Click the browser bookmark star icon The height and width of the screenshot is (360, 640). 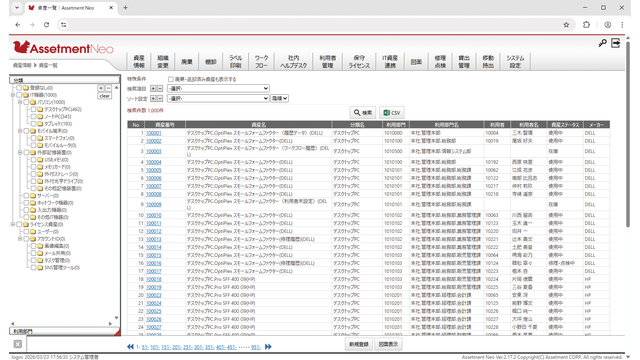click(x=566, y=25)
